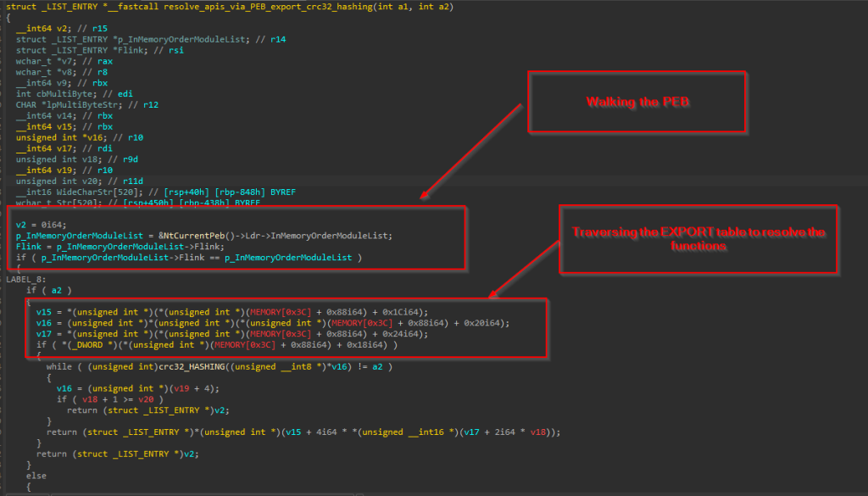Click the while keyword of the hashing loop

point(58,366)
